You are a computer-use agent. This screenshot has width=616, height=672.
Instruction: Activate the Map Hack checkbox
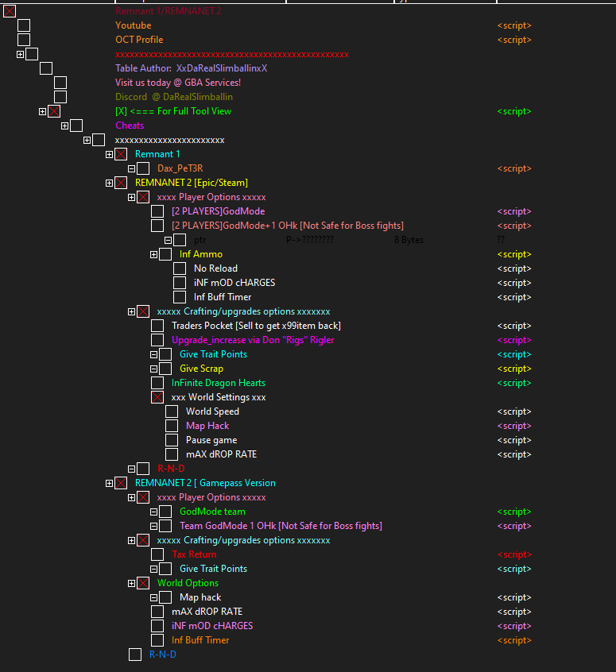172,426
